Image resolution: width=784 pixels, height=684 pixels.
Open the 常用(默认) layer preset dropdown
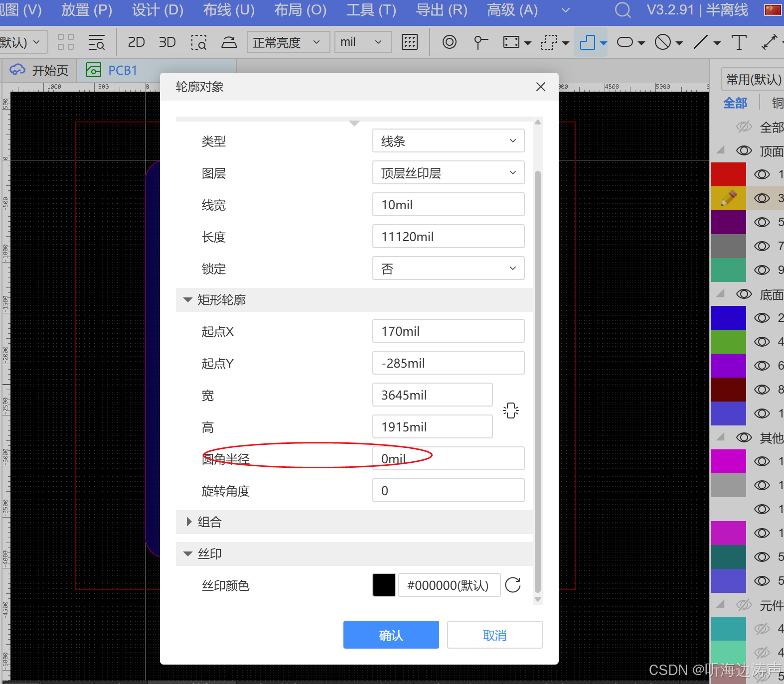(753, 79)
